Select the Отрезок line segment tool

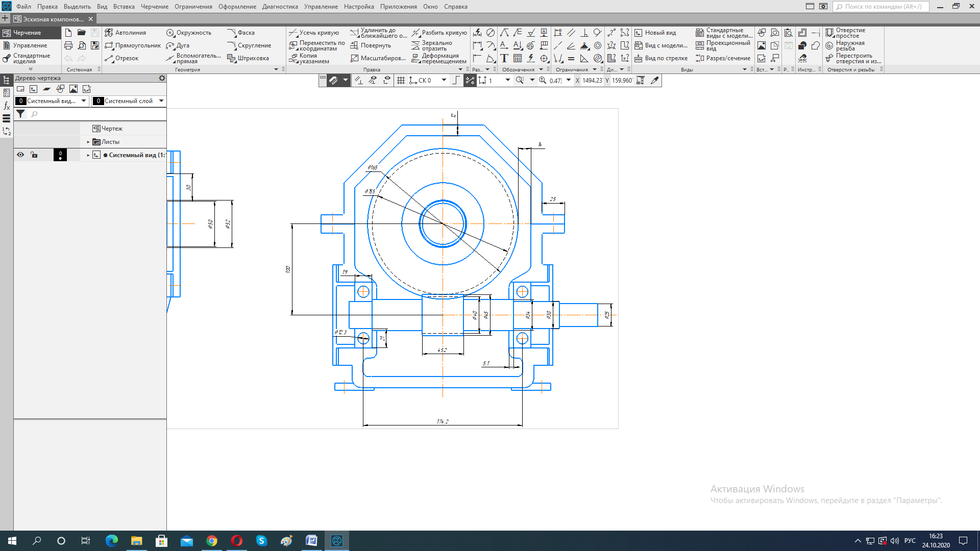[x=121, y=58]
